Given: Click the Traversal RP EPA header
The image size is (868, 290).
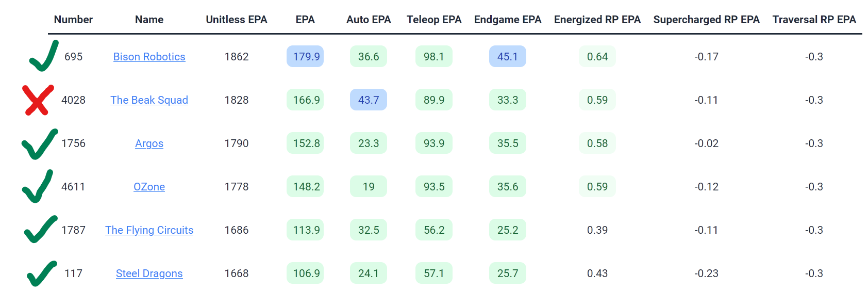Looking at the screenshot, I should pyautogui.click(x=814, y=20).
